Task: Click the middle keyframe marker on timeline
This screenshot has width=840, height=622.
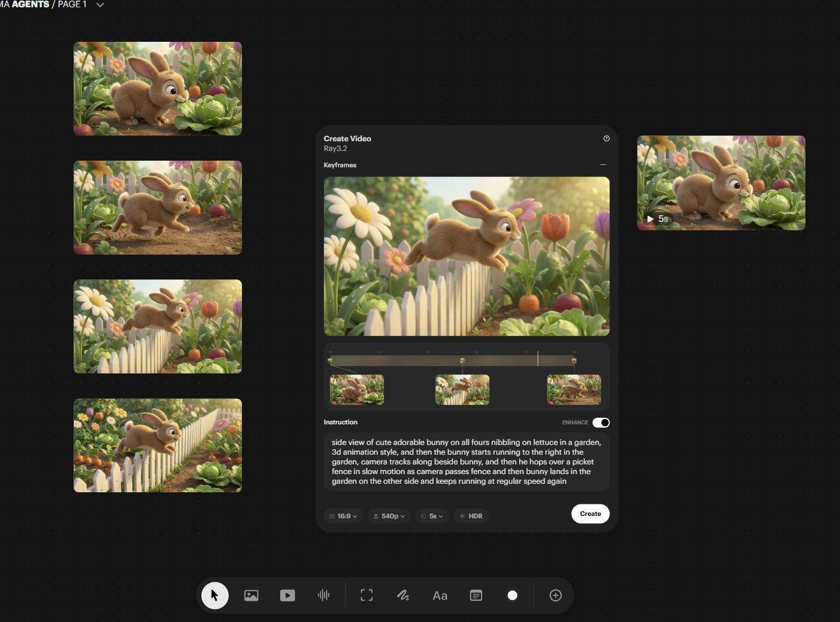Action: 462,361
